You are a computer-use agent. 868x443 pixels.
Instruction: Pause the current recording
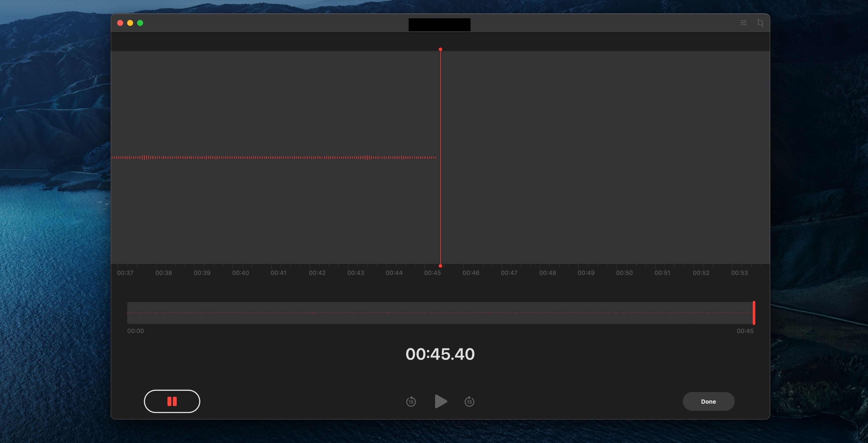pos(172,401)
